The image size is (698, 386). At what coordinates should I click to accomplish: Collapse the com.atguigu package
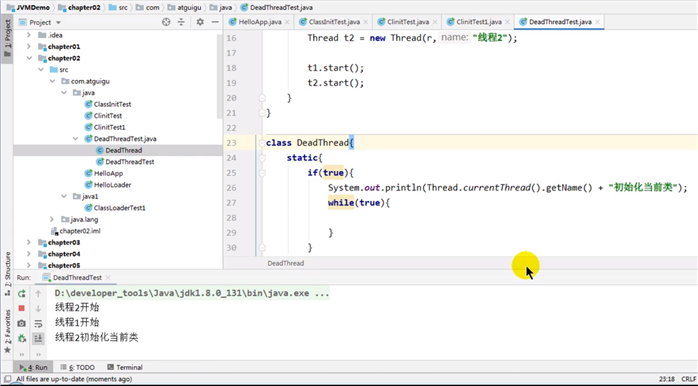[x=52, y=81]
